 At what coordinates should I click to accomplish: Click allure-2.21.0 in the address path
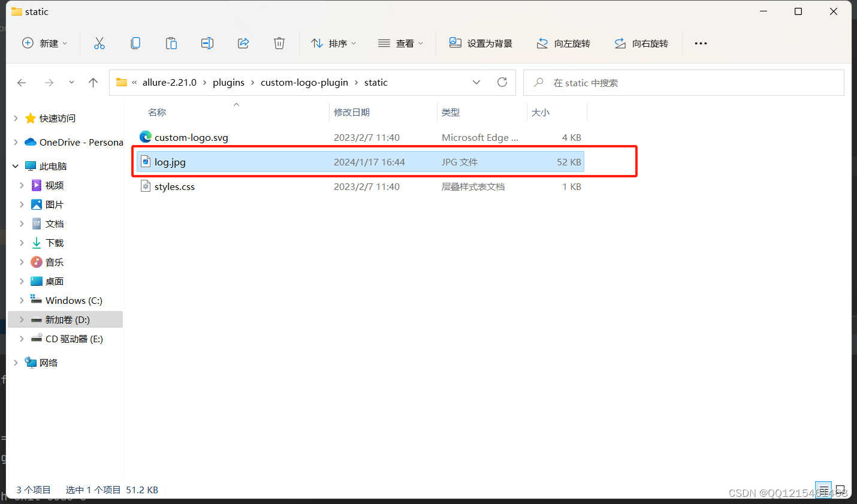pyautogui.click(x=170, y=83)
